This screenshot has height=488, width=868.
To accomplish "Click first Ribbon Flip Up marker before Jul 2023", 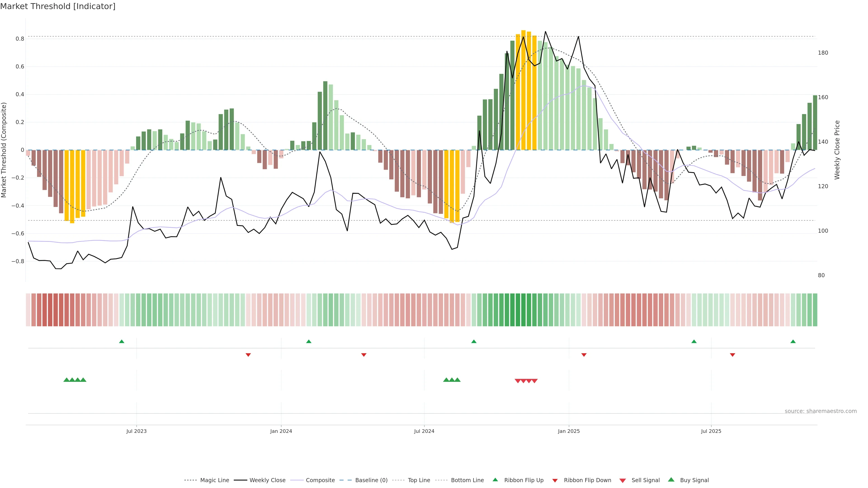I will click(122, 342).
